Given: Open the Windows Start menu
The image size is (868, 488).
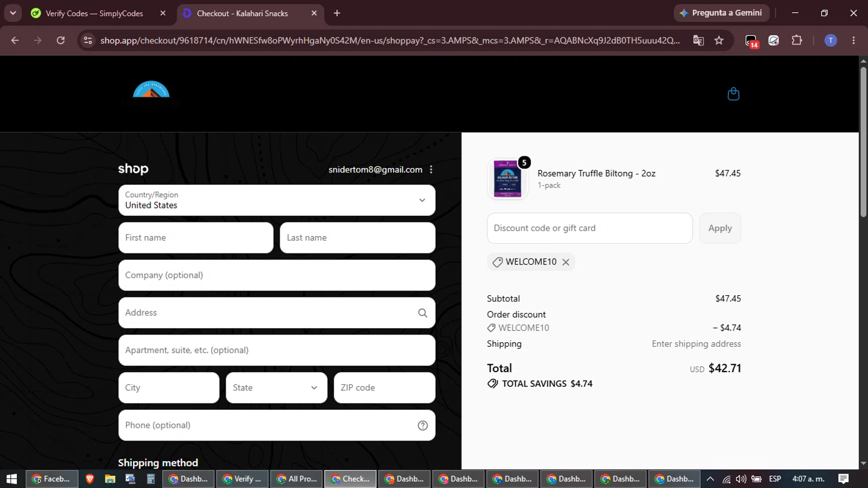Looking at the screenshot, I should point(12,479).
